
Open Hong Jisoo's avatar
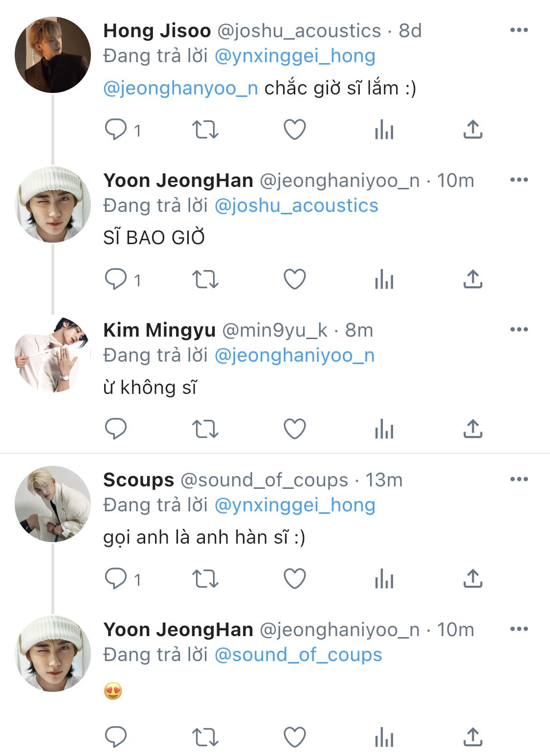pyautogui.click(x=53, y=55)
